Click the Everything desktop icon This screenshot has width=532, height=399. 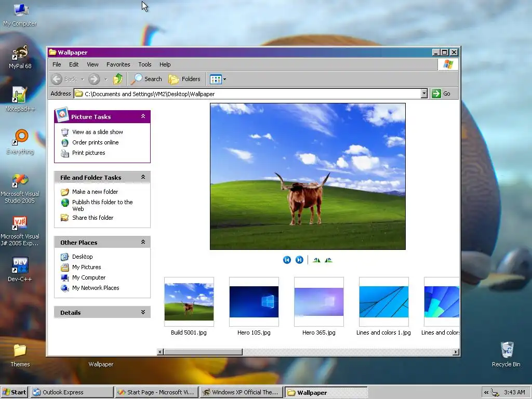pos(20,142)
